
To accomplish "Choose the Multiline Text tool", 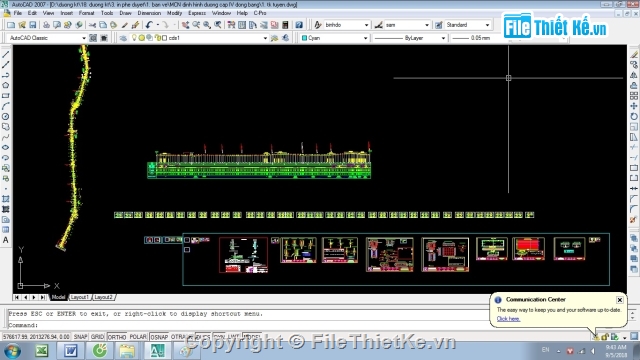I will point(6,240).
